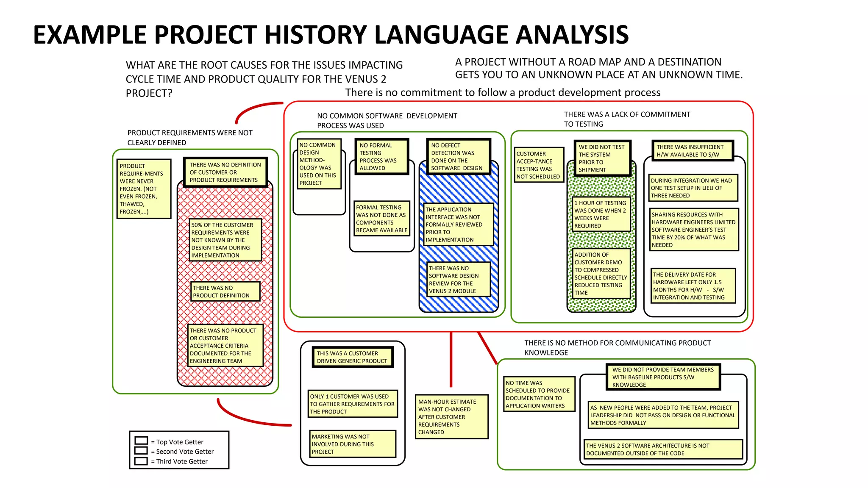The image size is (868, 488).
Task: Select note '1 hour of testing was done when 2 weeks were required'
Action: tap(601, 214)
